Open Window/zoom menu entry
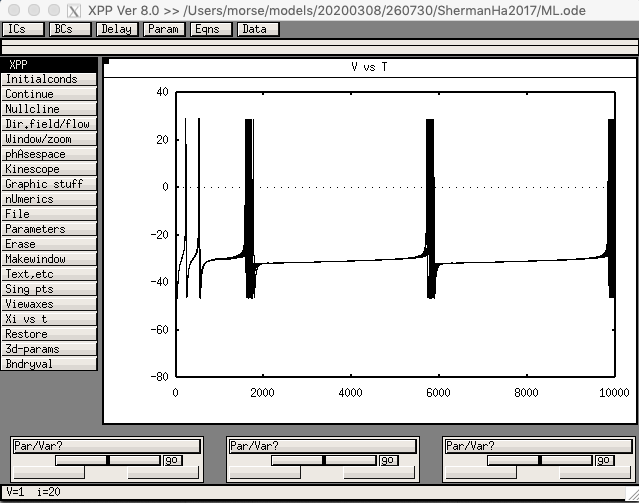The height and width of the screenshot is (503, 639). pyautogui.click(x=49, y=139)
